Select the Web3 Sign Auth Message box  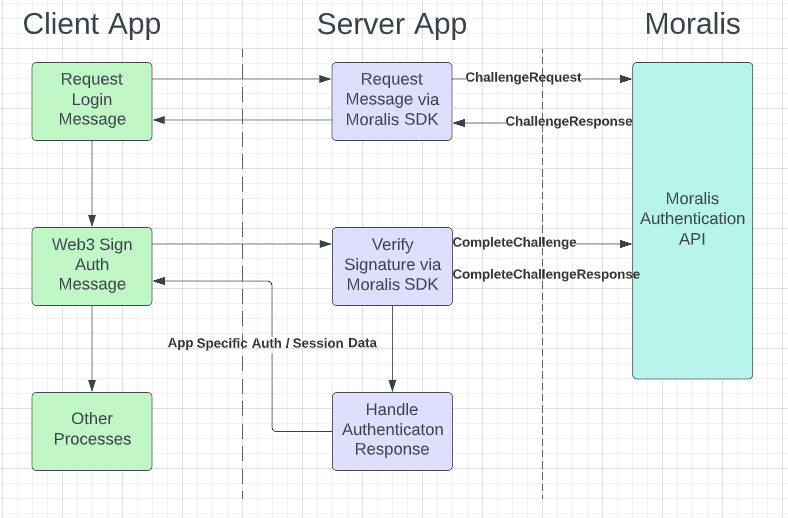92,266
